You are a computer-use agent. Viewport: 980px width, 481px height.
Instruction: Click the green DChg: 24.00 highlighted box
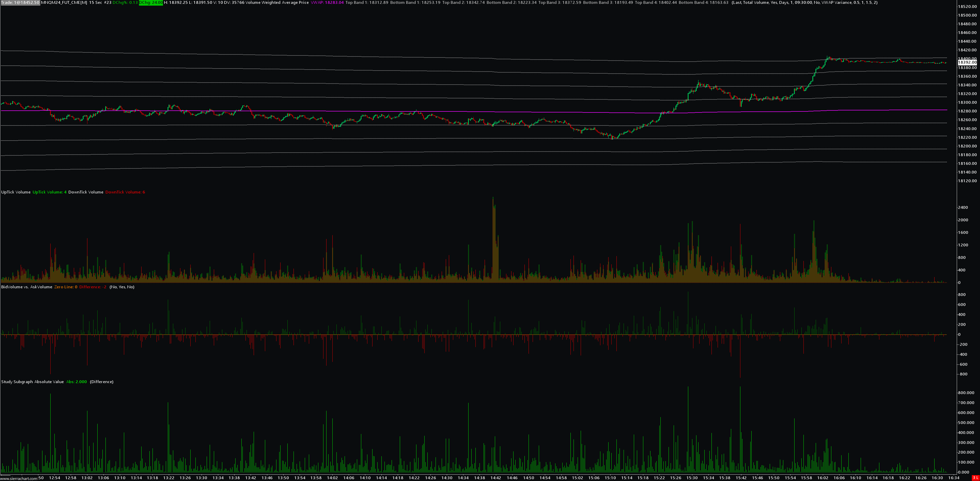pos(151,3)
